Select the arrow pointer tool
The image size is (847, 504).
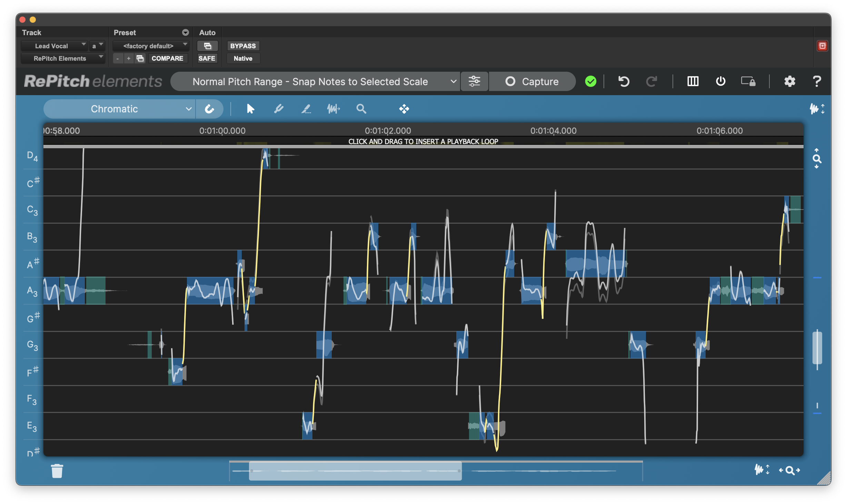250,109
